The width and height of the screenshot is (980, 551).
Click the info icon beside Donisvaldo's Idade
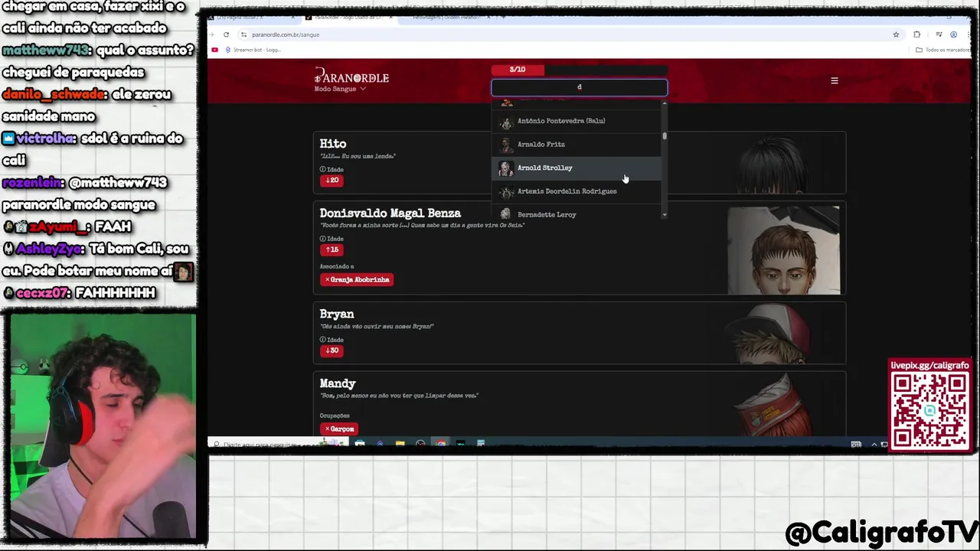tap(323, 239)
